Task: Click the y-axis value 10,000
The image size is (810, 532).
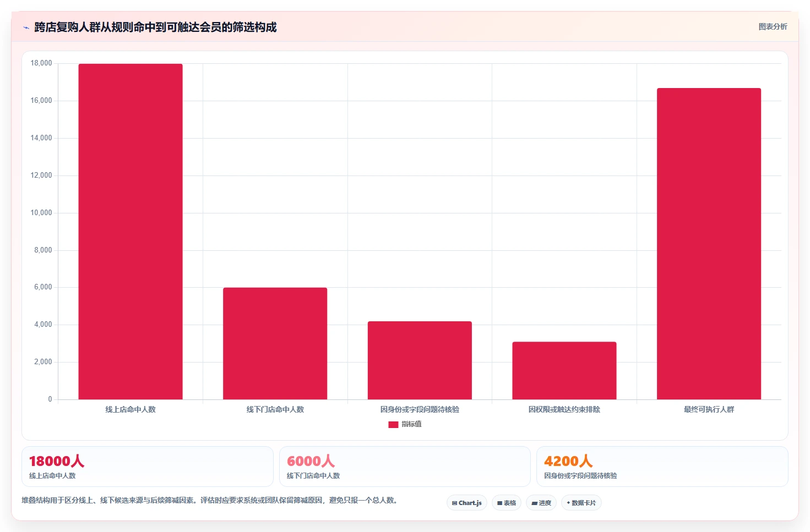Action: (x=41, y=213)
